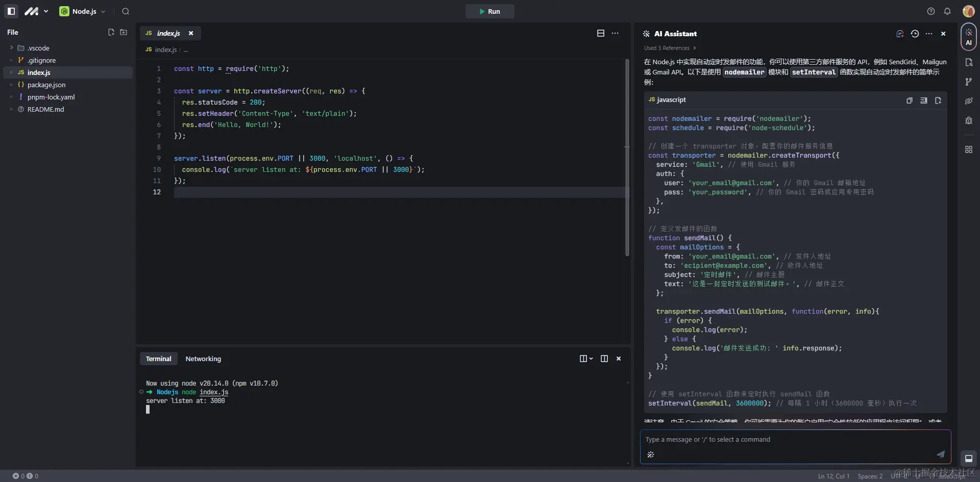Click the index.js link in terminal
Viewport: 980px width, 482px height.
[x=214, y=392]
